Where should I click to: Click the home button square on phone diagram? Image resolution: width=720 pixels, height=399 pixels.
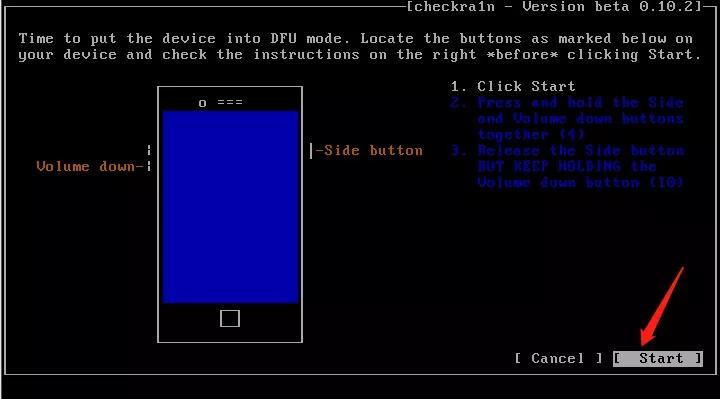[230, 319]
